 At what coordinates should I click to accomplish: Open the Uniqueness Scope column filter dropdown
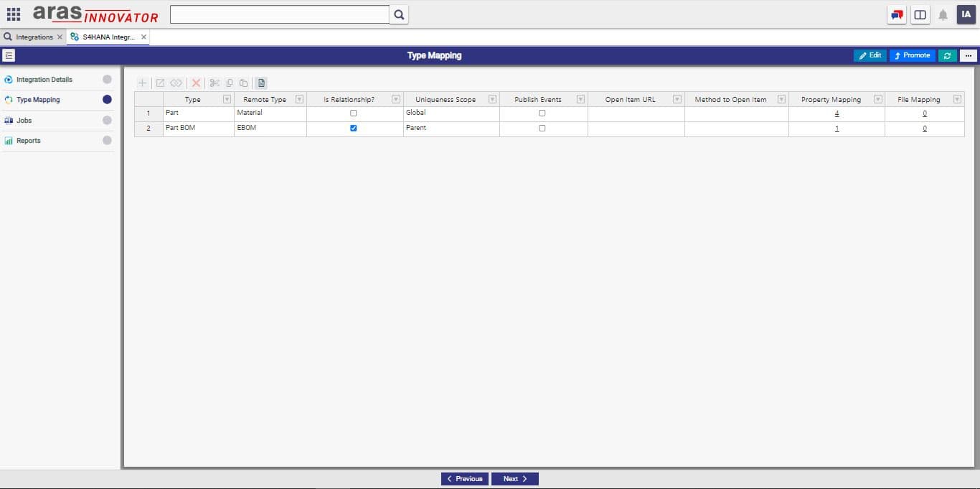click(492, 99)
